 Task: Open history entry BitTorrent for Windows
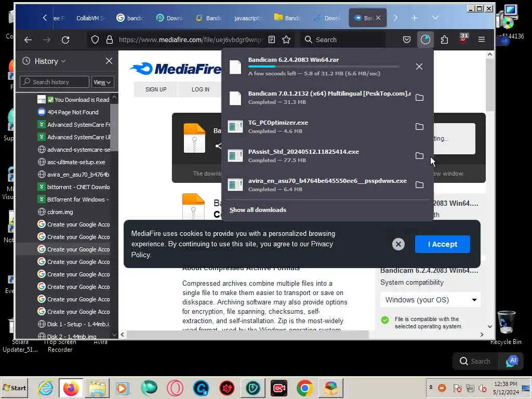coord(77,199)
